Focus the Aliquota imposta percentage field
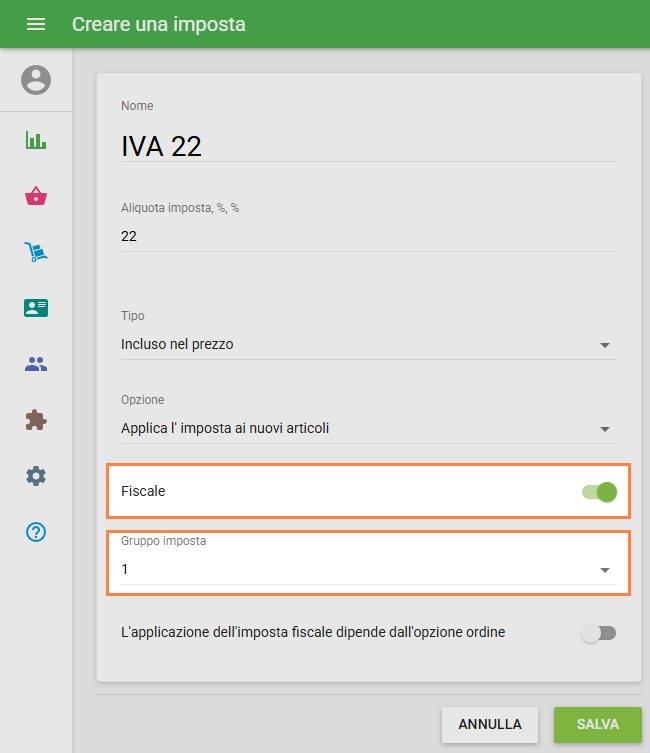 coord(368,236)
